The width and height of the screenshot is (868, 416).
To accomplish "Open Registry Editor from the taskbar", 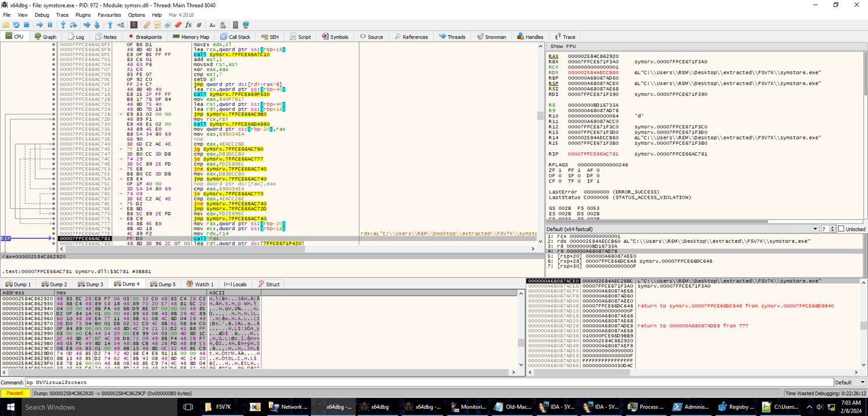I will tap(736, 407).
